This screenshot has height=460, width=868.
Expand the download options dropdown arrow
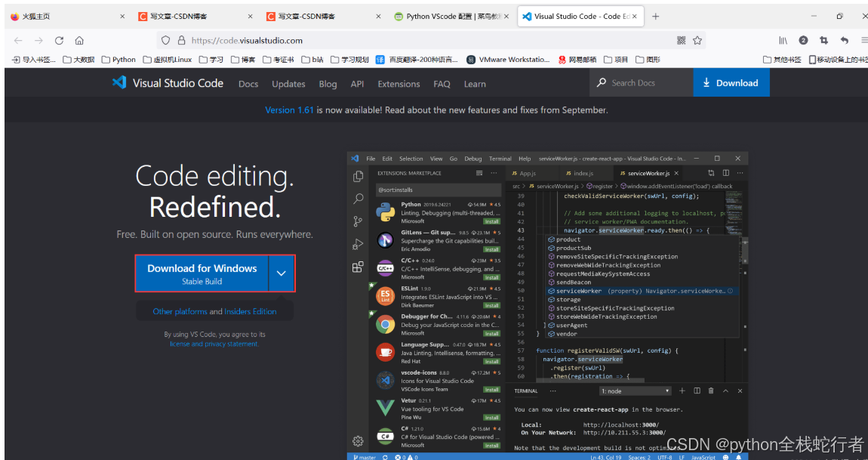click(282, 273)
